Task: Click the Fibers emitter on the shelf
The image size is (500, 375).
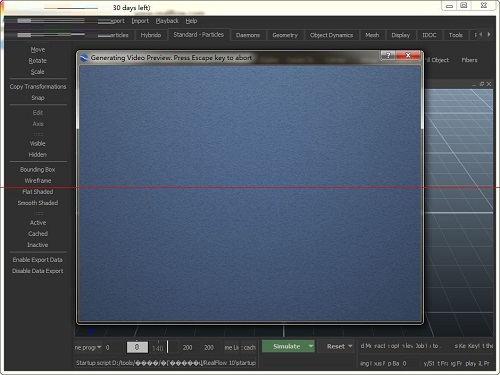Action: [469, 60]
